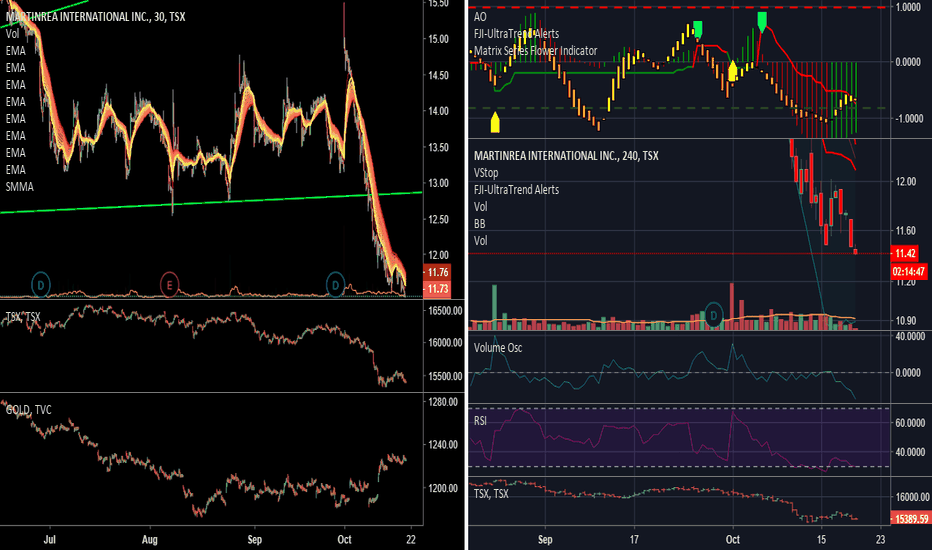
Task: Select the red dotted 11.42 price line
Action: click(x=679, y=253)
